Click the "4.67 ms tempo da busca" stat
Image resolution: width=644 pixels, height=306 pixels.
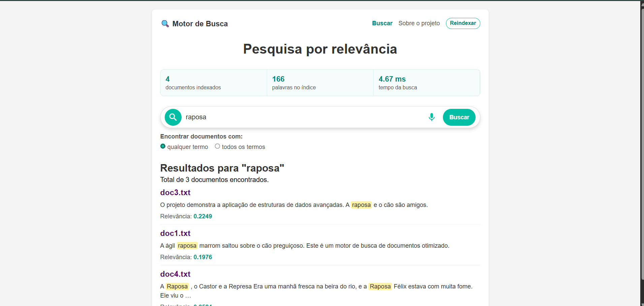pyautogui.click(x=426, y=83)
